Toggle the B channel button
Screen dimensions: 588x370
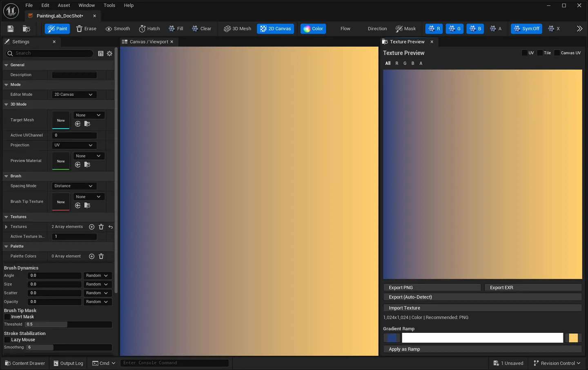475,29
